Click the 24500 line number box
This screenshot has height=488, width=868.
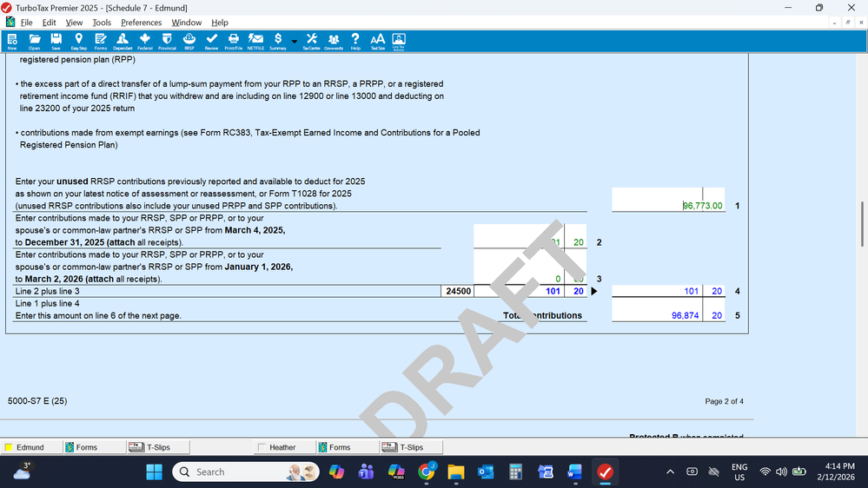click(458, 291)
